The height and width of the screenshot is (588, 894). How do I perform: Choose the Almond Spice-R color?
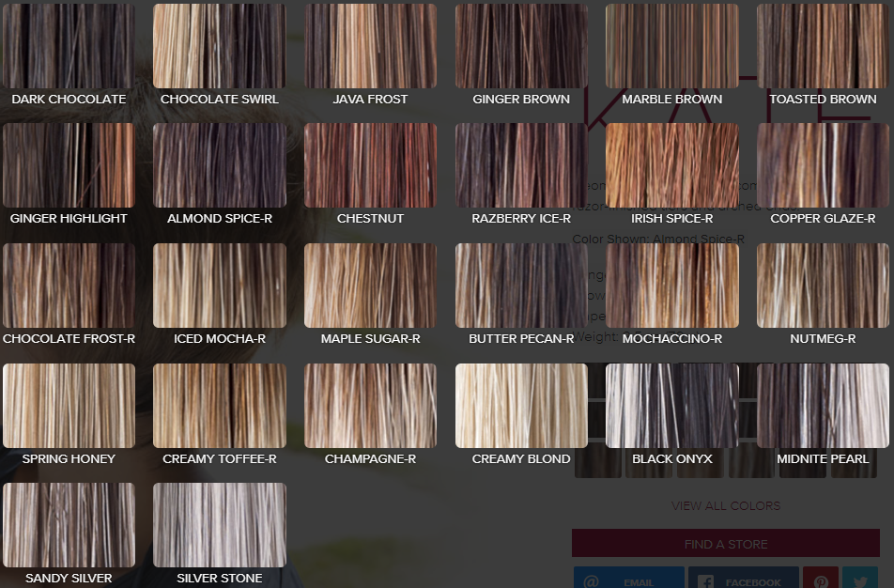220,165
